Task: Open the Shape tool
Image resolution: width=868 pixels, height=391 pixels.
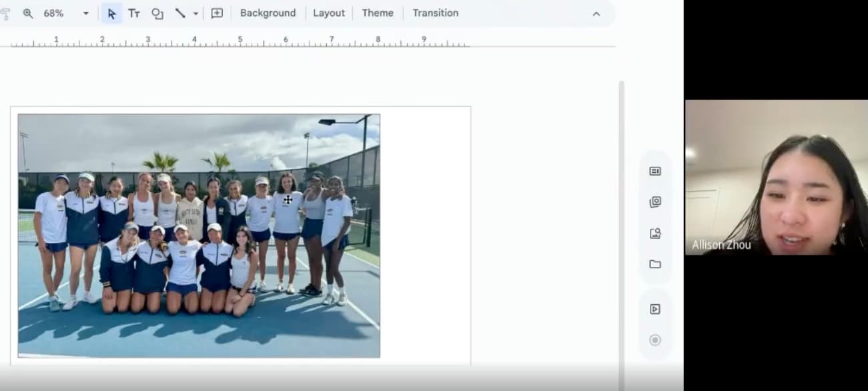Action: coord(157,13)
